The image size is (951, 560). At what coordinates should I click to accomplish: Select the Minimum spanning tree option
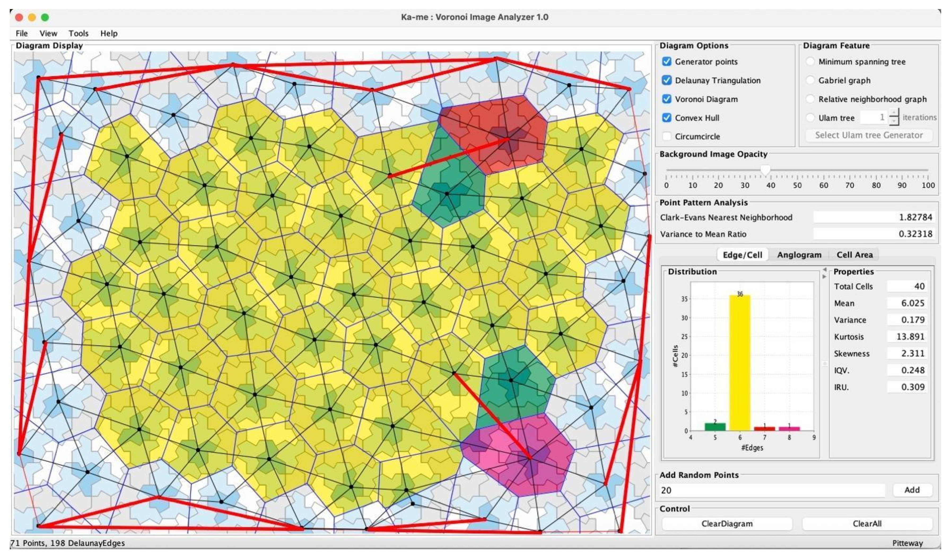click(810, 61)
